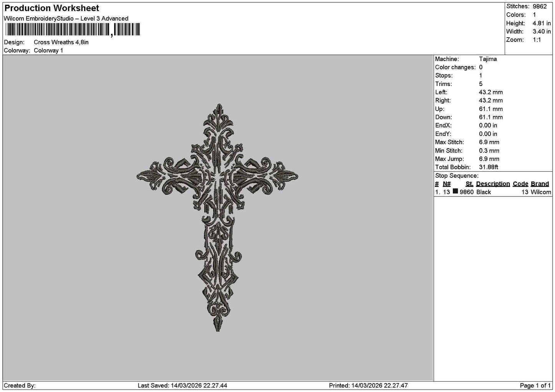The width and height of the screenshot is (555, 392).
Task: Click the 'N#' column header
Action: [x=447, y=184]
